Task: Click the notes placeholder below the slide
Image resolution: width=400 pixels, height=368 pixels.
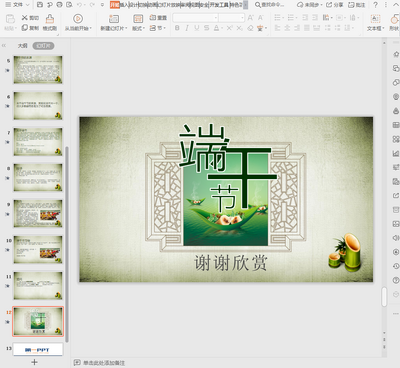Action: pyautogui.click(x=104, y=363)
